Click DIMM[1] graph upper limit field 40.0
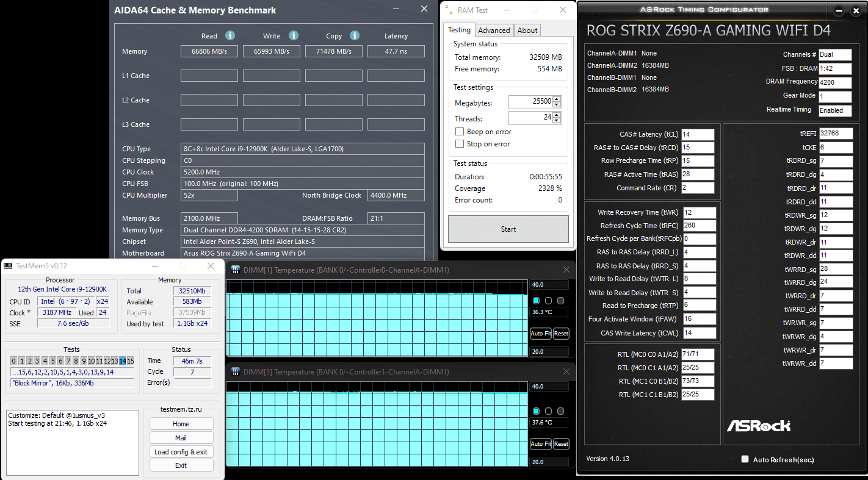This screenshot has height=480, width=868. point(549,285)
